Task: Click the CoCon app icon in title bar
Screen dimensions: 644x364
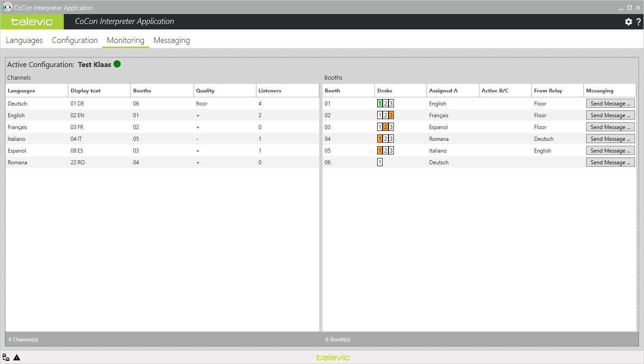Action: coord(7,7)
